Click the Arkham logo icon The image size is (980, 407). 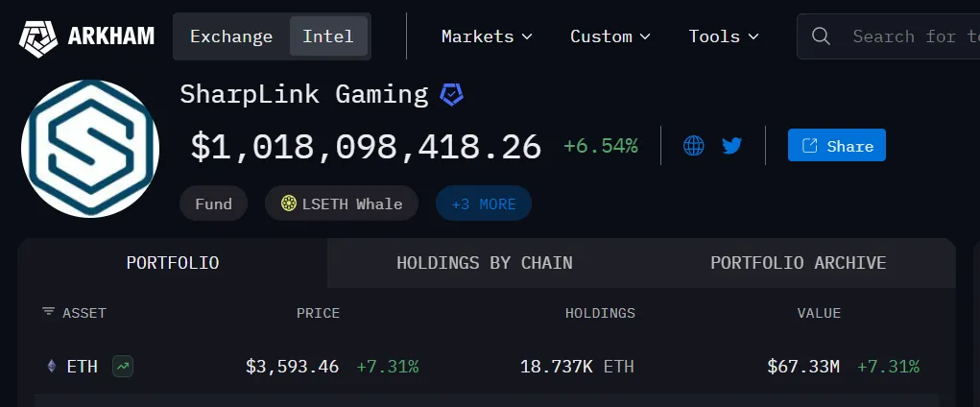38,36
